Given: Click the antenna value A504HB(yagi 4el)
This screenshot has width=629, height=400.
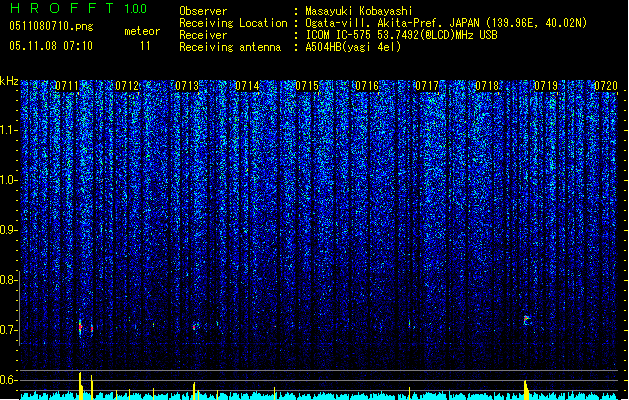Looking at the screenshot, I should (x=353, y=47).
